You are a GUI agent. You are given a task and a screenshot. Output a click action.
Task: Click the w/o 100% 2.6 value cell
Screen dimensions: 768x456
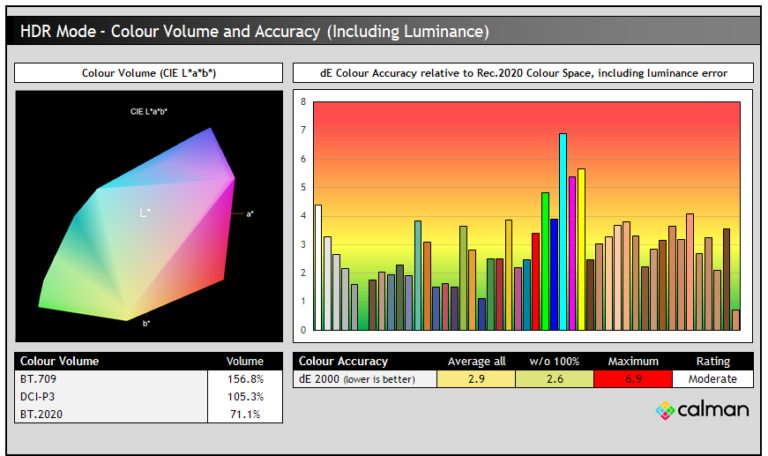[x=554, y=379]
